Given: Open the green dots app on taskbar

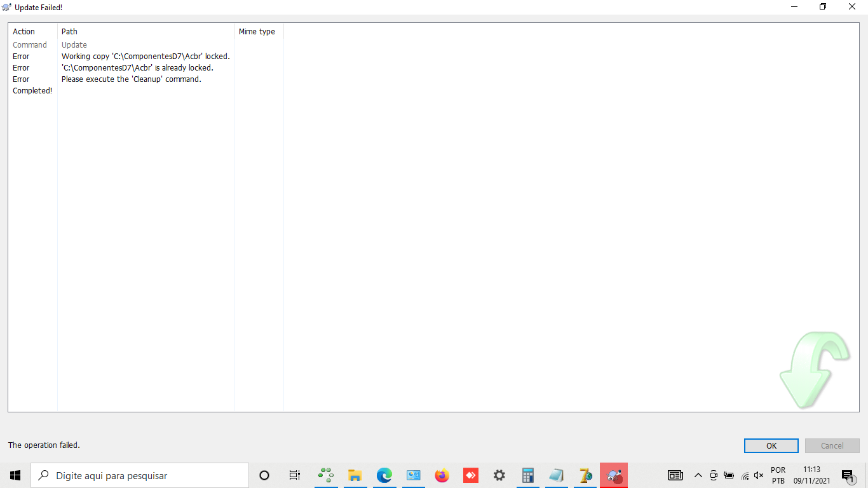Looking at the screenshot, I should pyautogui.click(x=326, y=475).
